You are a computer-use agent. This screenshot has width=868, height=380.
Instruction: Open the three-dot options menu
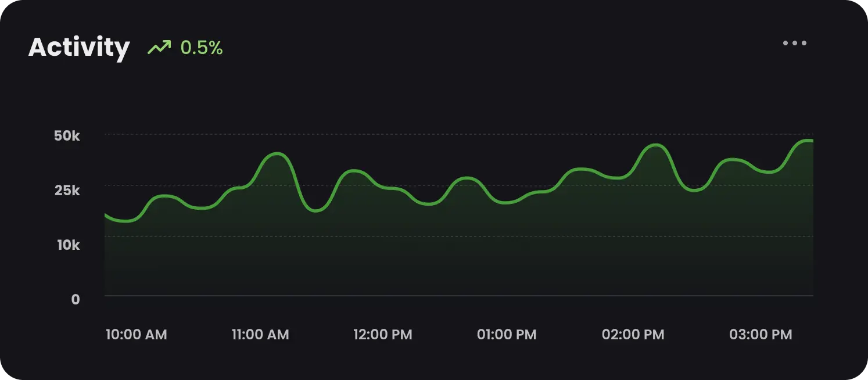[794, 43]
